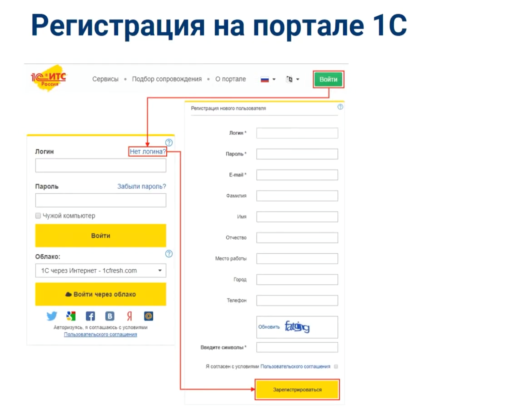Click the Yandex login icon
The image size is (532, 413).
point(129,316)
